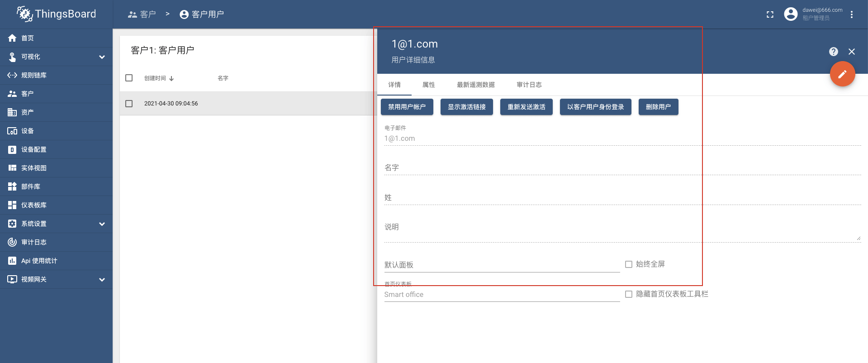
Task: Toggle the 隐藏首页仪表板工具栏 checkbox
Action: (x=629, y=294)
